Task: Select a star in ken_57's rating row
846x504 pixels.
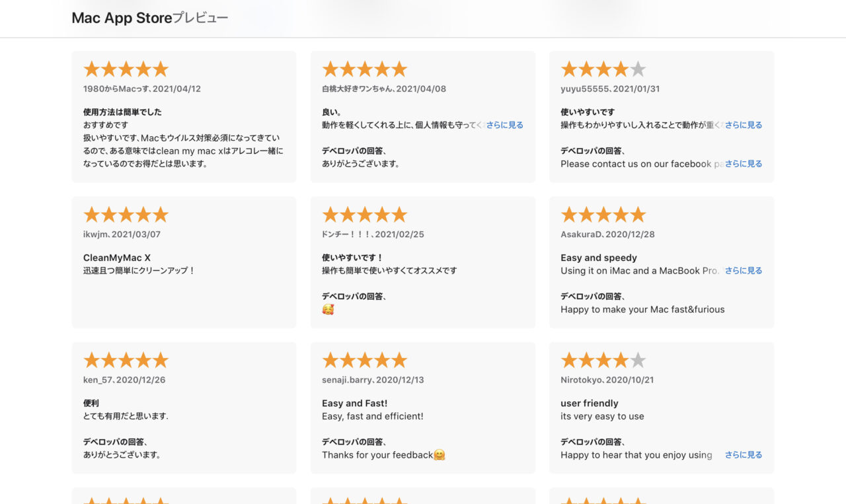Action: click(x=126, y=359)
